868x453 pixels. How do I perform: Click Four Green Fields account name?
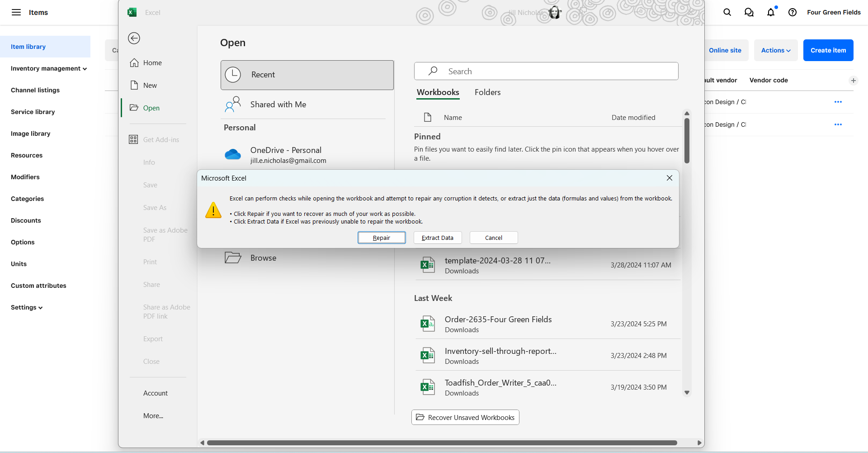pyautogui.click(x=834, y=12)
